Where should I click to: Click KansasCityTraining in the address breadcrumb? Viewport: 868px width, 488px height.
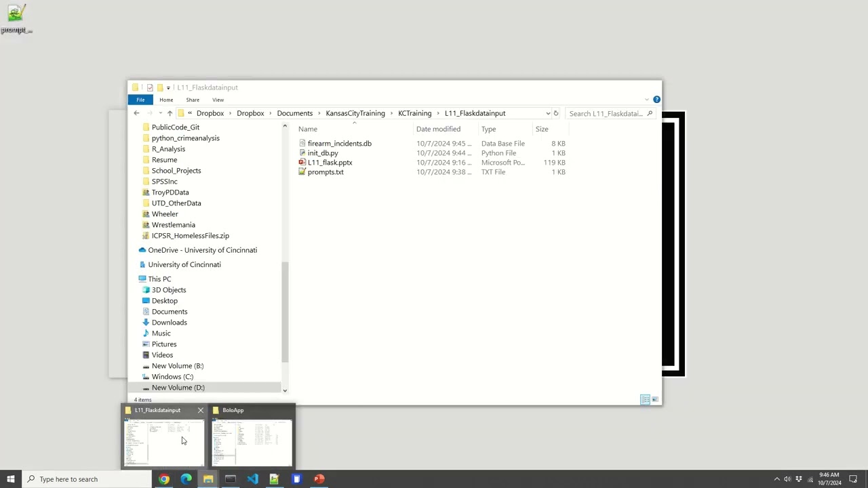[355, 113]
